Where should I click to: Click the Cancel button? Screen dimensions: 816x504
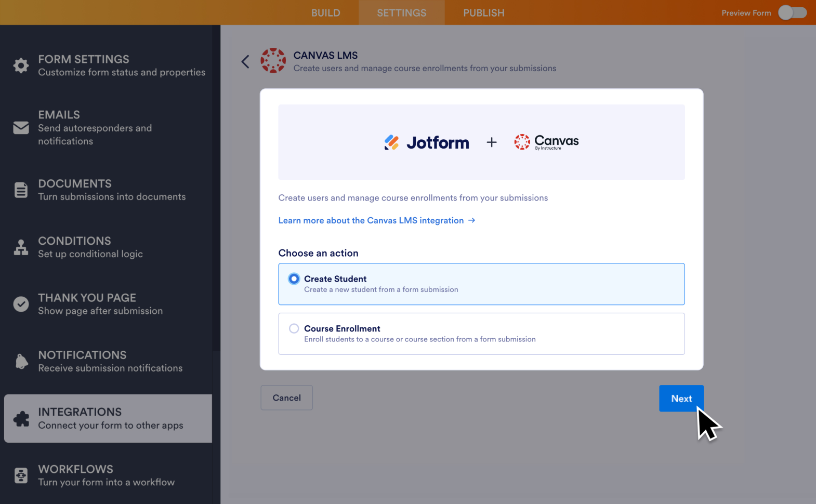point(286,397)
